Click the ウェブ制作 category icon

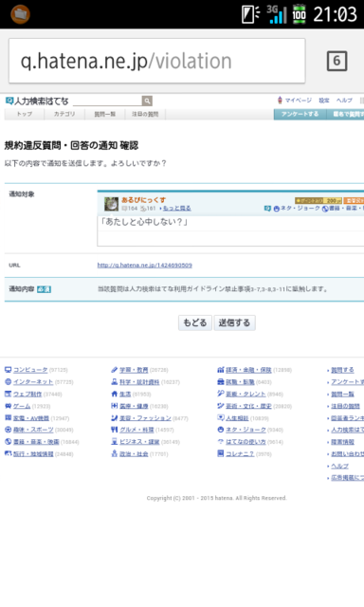click(9, 394)
